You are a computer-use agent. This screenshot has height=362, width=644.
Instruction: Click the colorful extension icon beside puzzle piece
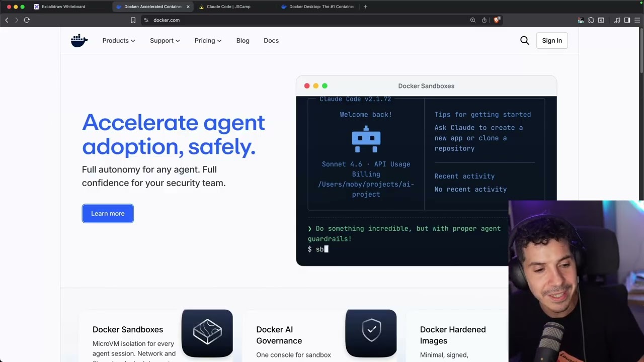581,20
